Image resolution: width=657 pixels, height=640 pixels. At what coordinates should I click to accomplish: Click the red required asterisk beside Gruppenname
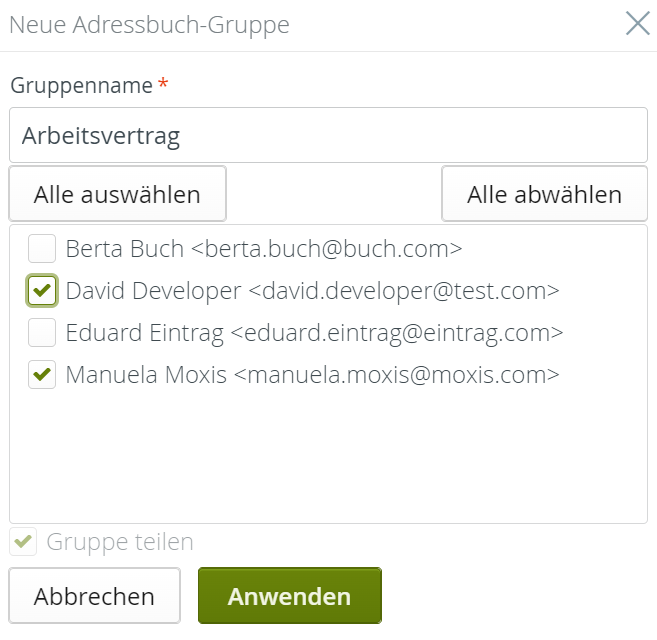pyautogui.click(x=163, y=84)
